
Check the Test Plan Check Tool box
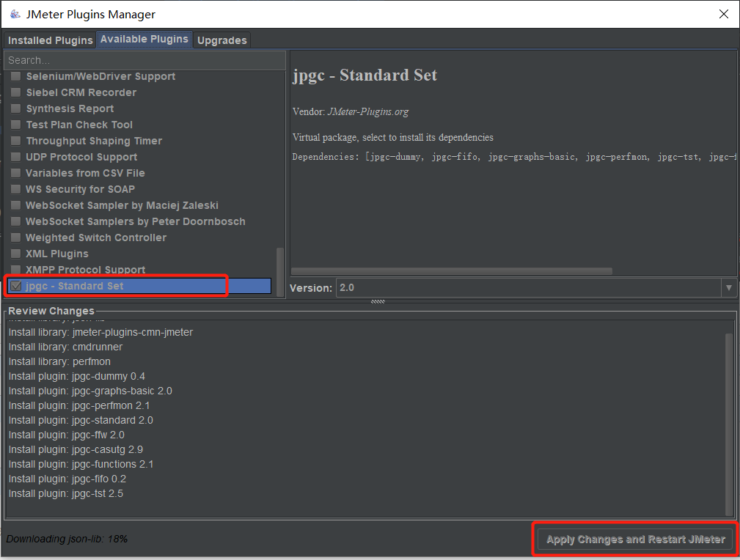(x=15, y=124)
